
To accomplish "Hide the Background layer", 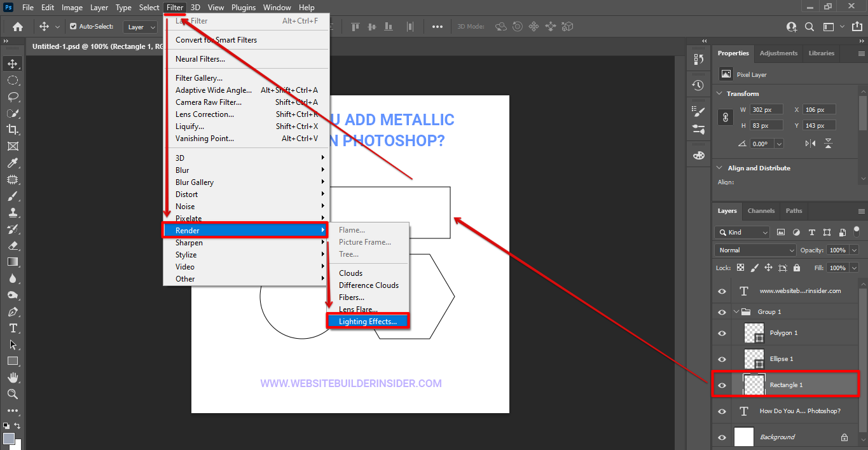I will tap(722, 437).
